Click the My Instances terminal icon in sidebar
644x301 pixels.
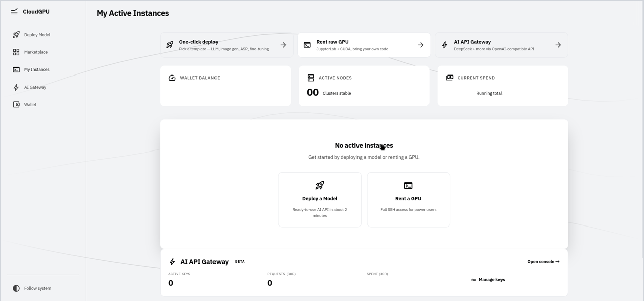[16, 70]
